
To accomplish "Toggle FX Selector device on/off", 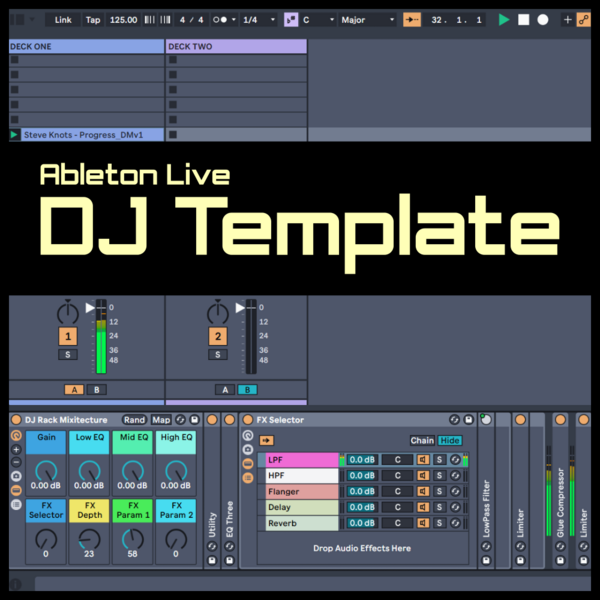I will tap(248, 420).
